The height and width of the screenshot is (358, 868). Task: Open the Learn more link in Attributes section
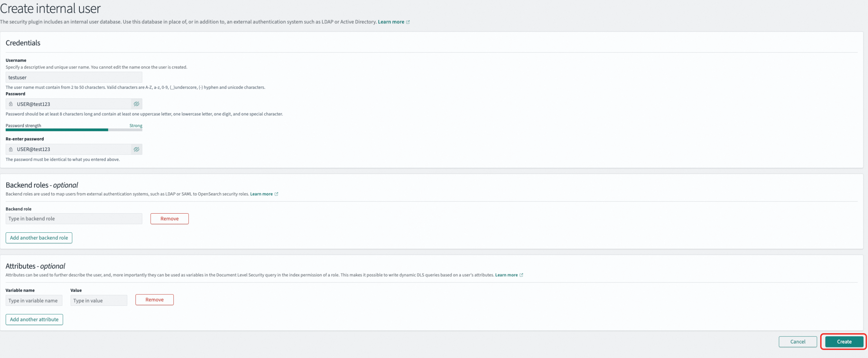[506, 275]
